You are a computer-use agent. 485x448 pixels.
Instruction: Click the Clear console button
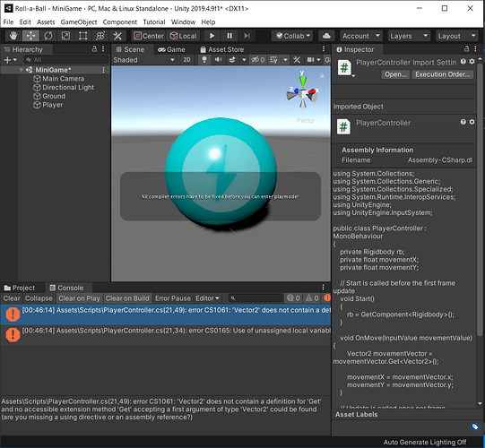tap(12, 298)
